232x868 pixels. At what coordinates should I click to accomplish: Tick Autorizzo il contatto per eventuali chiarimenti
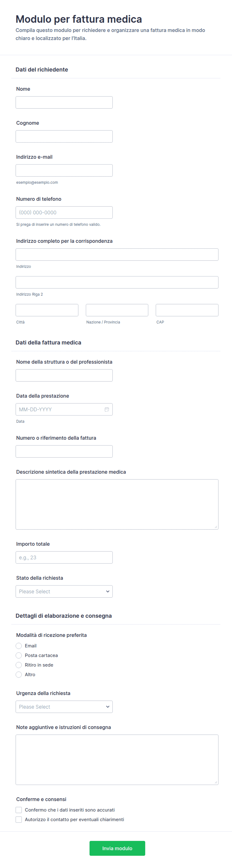pyautogui.click(x=19, y=819)
